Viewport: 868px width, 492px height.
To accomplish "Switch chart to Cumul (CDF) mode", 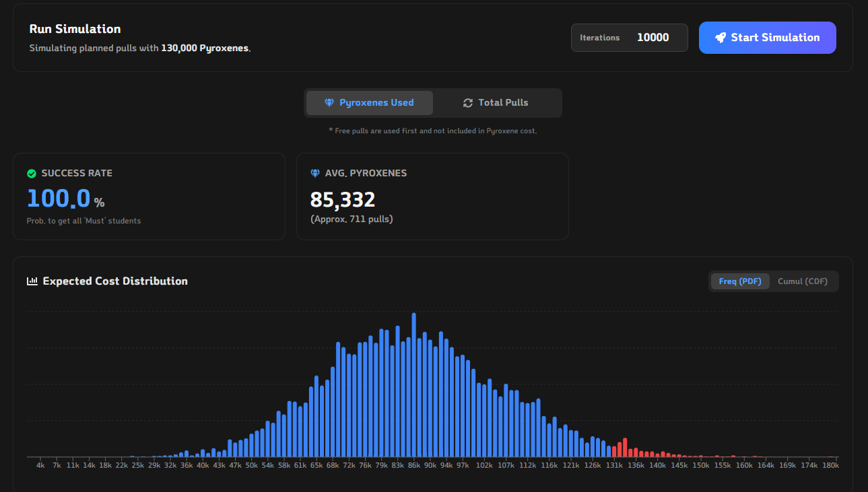I will coord(802,281).
